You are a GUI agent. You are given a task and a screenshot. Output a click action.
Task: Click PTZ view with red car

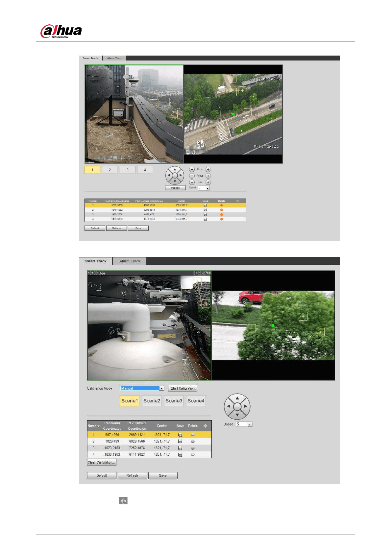click(x=273, y=325)
